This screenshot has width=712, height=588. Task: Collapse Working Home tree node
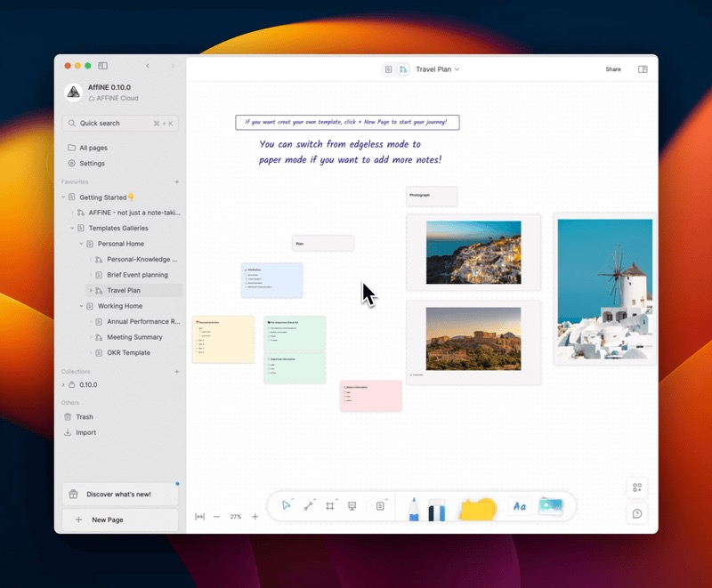81,306
